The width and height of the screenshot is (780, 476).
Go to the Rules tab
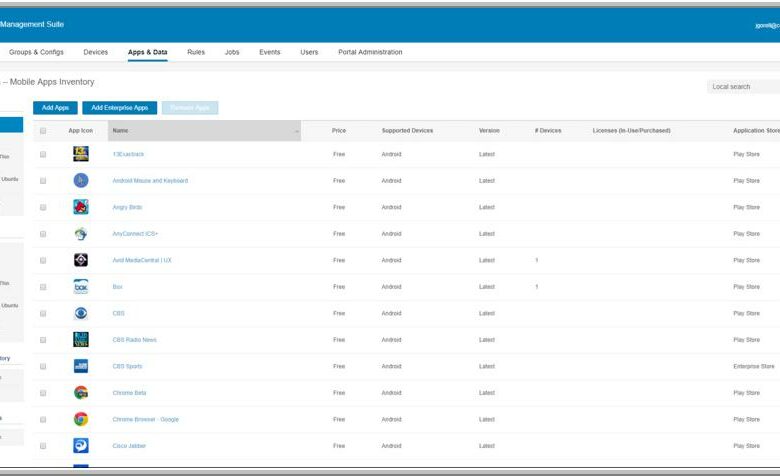pos(196,52)
